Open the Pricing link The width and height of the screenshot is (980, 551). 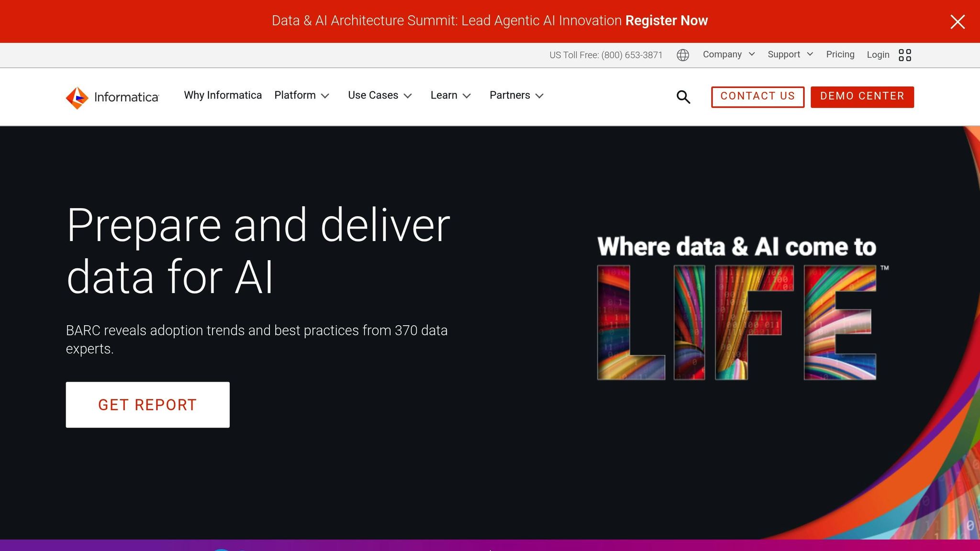point(840,55)
